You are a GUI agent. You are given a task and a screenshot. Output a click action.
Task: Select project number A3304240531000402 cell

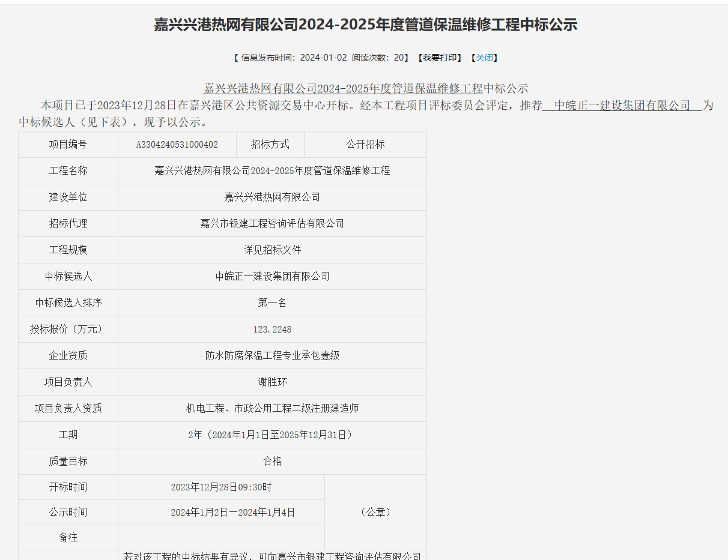177,145
